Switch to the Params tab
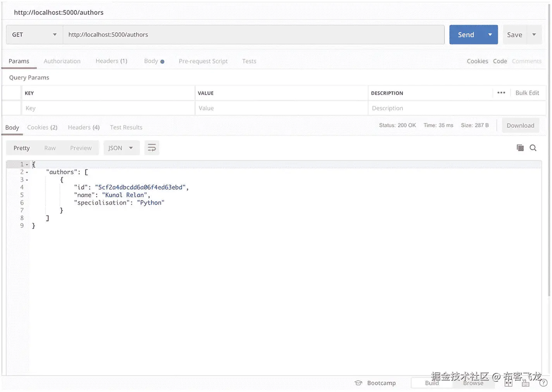The image size is (552, 392). point(19,61)
